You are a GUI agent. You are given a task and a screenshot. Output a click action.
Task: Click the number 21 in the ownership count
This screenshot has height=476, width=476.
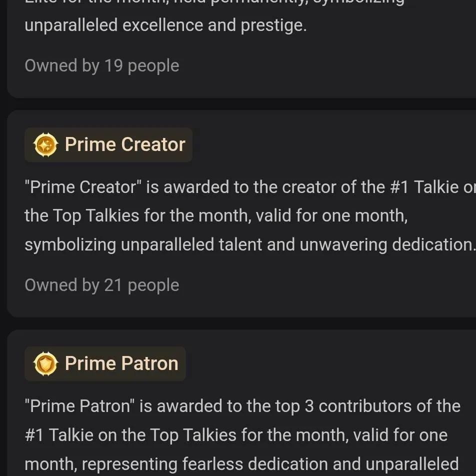(113, 285)
